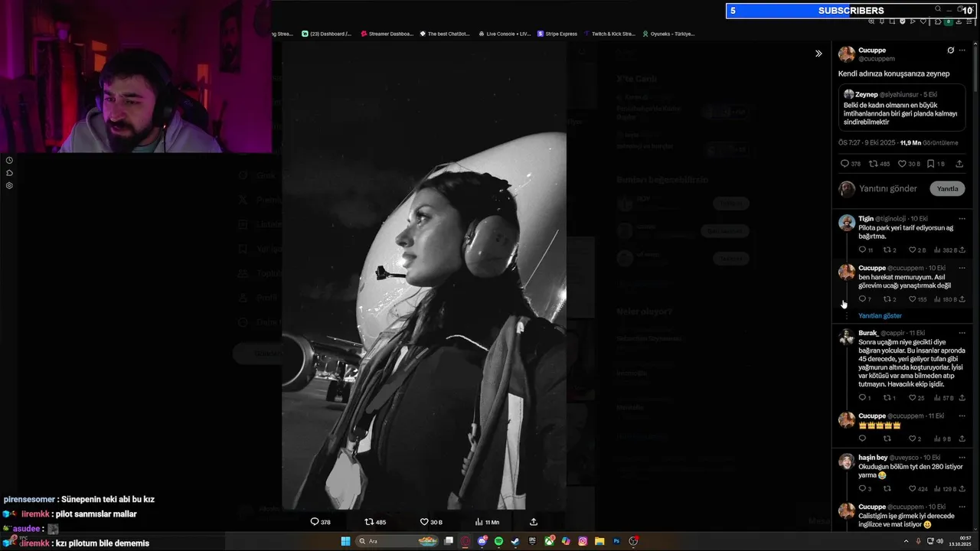Like button with 30 B below the photo
Viewport: 980px width, 551px height.
pos(424,522)
